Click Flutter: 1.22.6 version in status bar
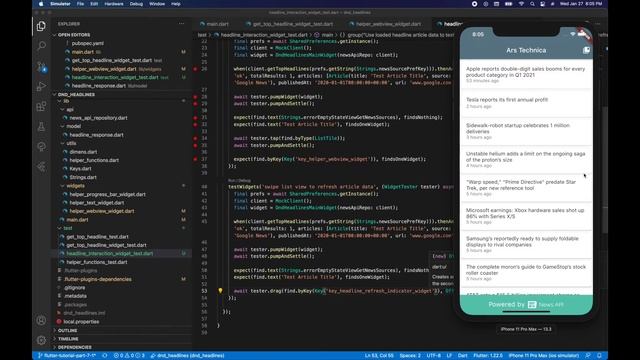Screen dimensions: 640x360 (x=488, y=356)
